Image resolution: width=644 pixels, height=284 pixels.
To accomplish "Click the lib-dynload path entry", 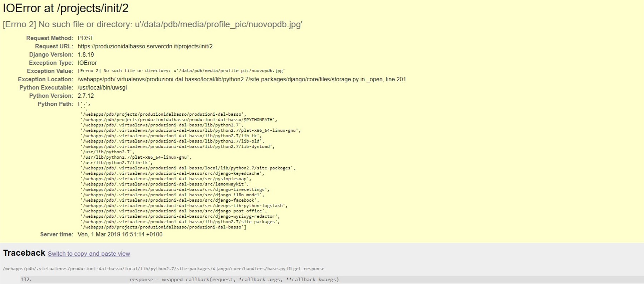I will click(178, 146).
